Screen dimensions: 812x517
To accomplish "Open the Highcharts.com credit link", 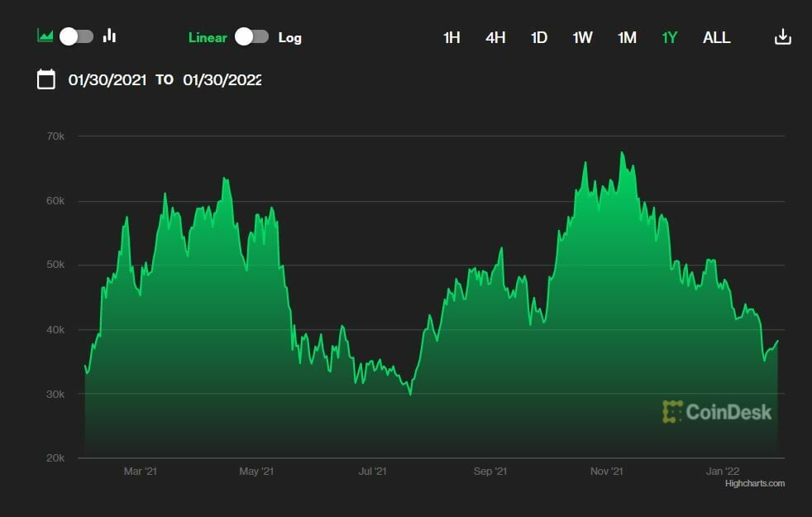I will tap(754, 483).
